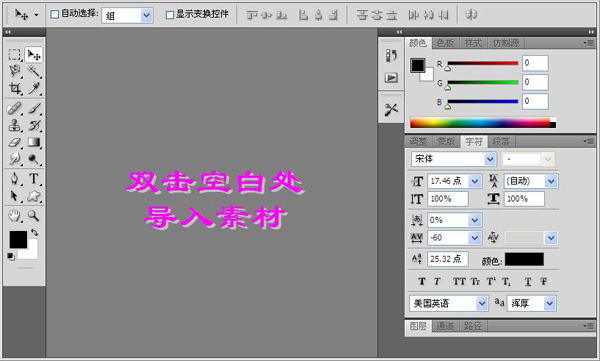Select the Eraser tool

(15, 142)
